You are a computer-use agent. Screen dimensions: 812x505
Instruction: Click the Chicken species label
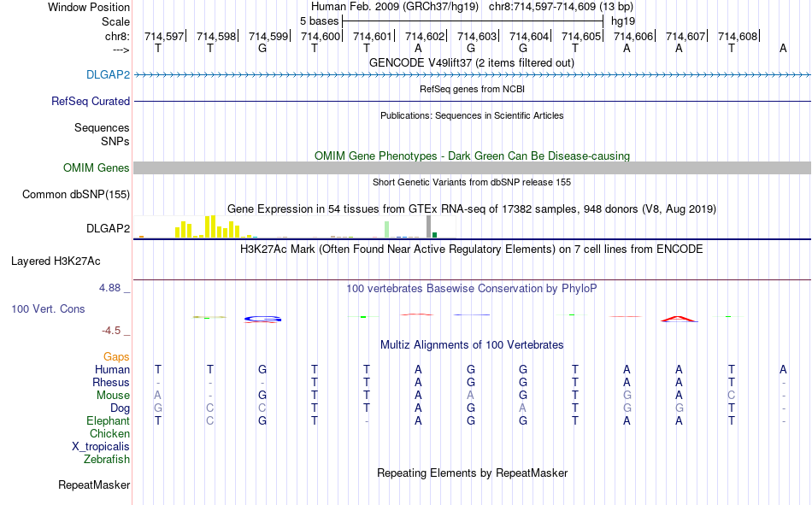pos(109,433)
